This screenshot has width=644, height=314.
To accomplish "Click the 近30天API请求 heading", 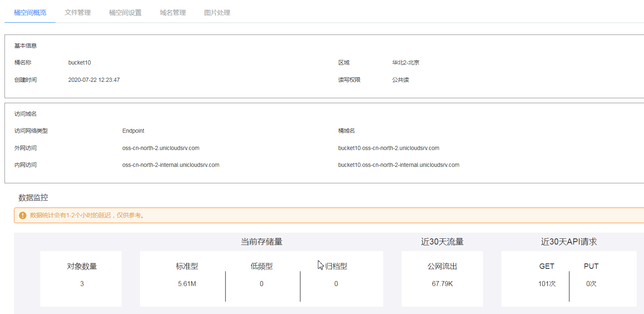I will 569,242.
